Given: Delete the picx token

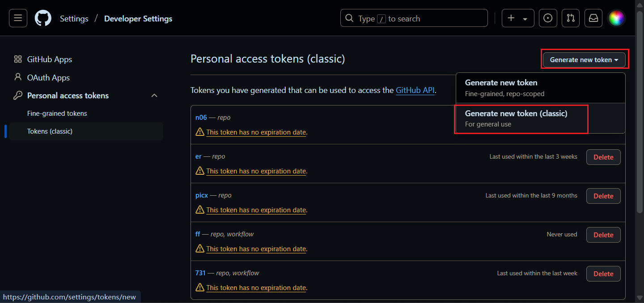Looking at the screenshot, I should [x=603, y=196].
